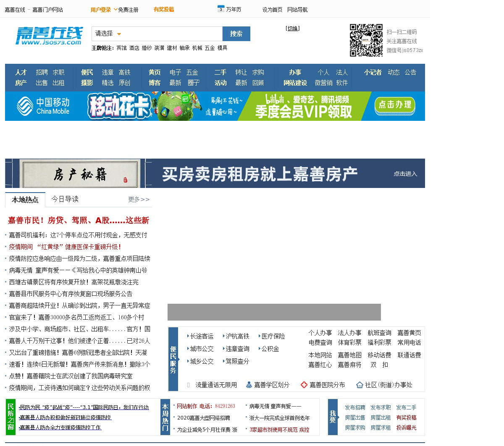Click the China Mobile 点击办理 banner button
The width and height of the screenshot is (504, 446).
[x=395, y=104]
